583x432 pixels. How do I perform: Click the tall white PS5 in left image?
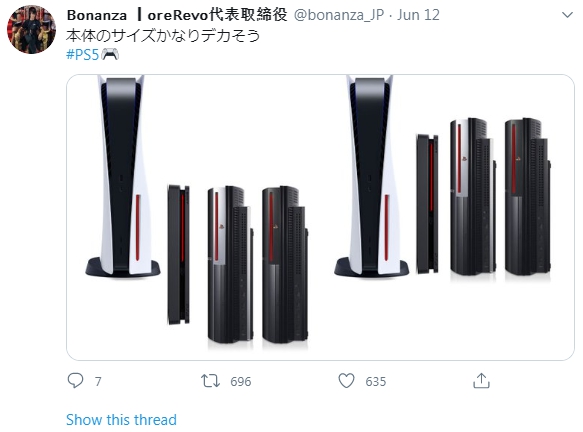click(x=123, y=177)
